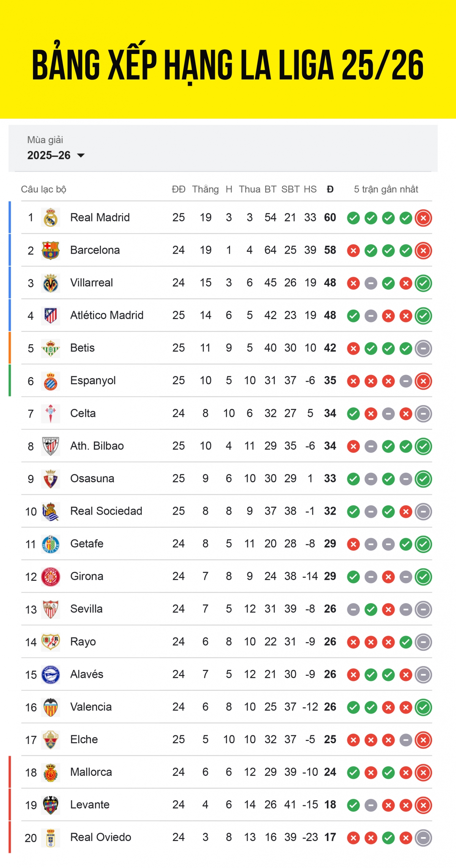Click Betis's latest match draw indicator
The width and height of the screenshot is (456, 868).
(x=423, y=348)
